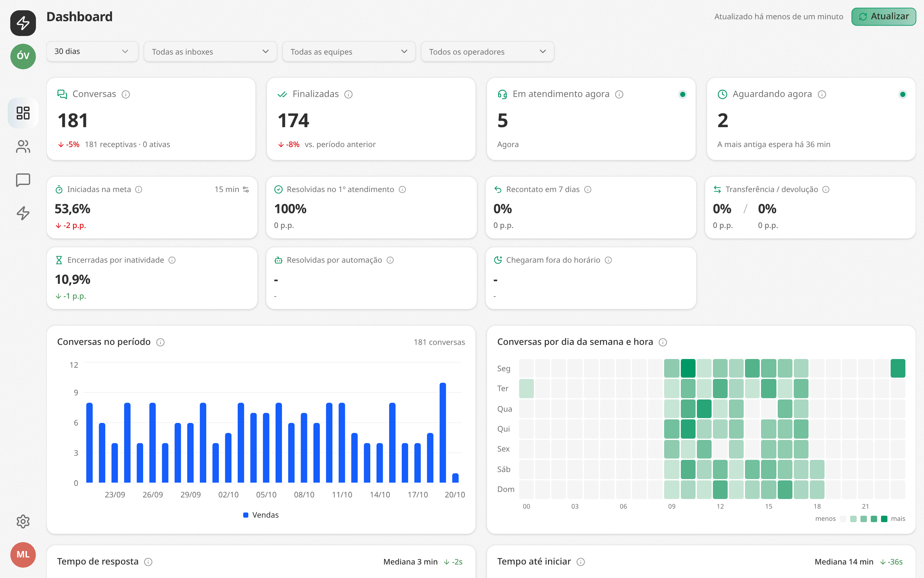The image size is (924, 578).
Task: Show info for Em atendimento agora
Action: (x=619, y=94)
